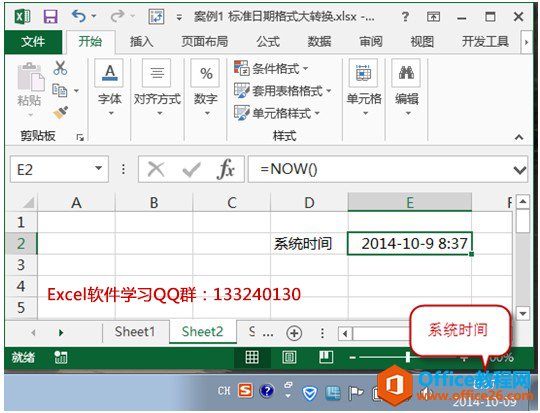Select all cells via corner triangle
540x413 pixels.
point(28,202)
